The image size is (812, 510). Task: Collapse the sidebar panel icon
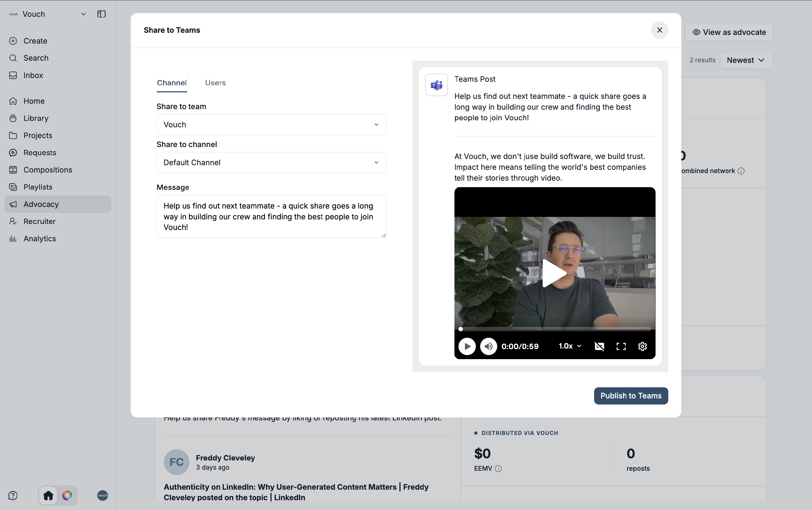coord(101,14)
